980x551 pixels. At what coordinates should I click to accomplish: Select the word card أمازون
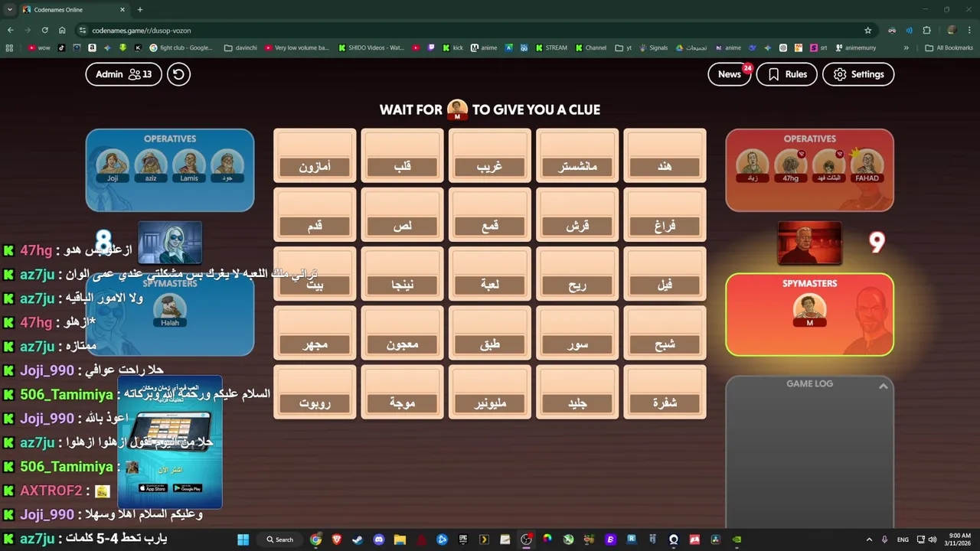(315, 156)
